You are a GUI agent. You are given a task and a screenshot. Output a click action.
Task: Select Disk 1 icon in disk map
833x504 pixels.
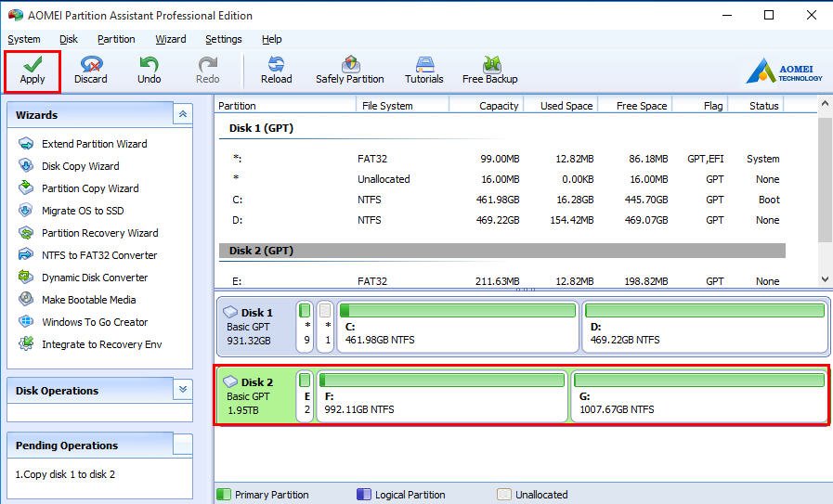(230, 312)
